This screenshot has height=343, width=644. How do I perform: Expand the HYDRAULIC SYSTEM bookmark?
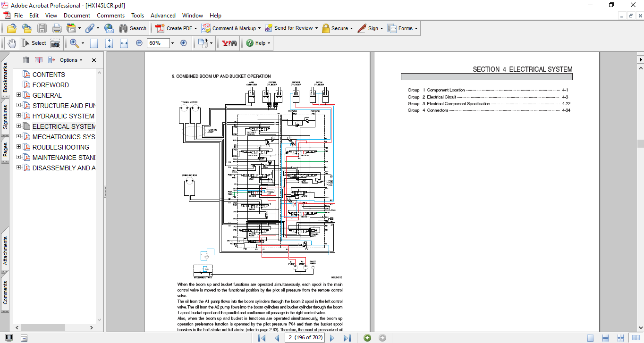19,116
